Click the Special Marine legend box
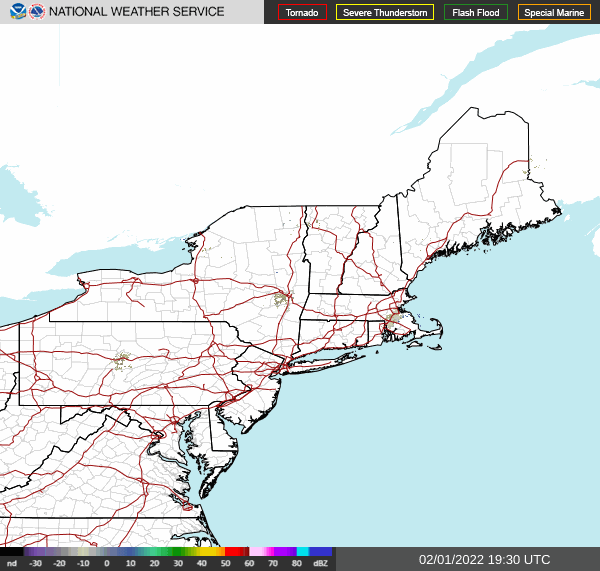 coord(554,13)
